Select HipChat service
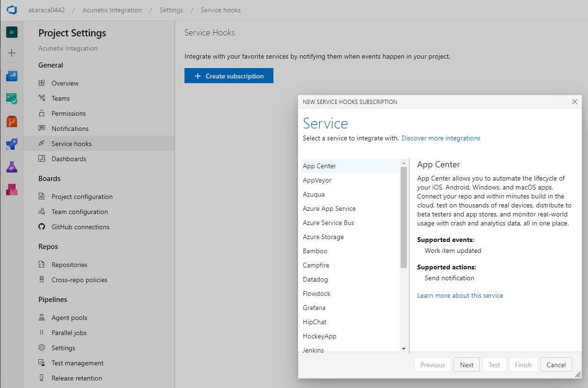 pyautogui.click(x=351, y=322)
